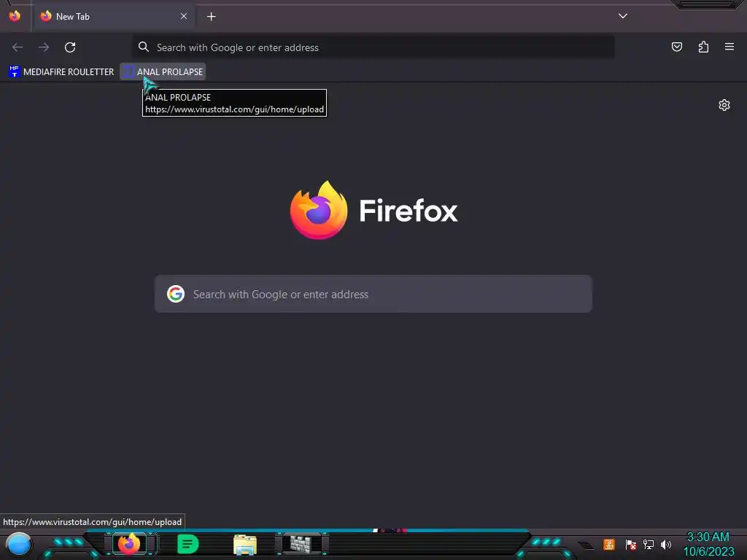The height and width of the screenshot is (560, 747).
Task: Save page to Pocket
Action: pos(676,47)
